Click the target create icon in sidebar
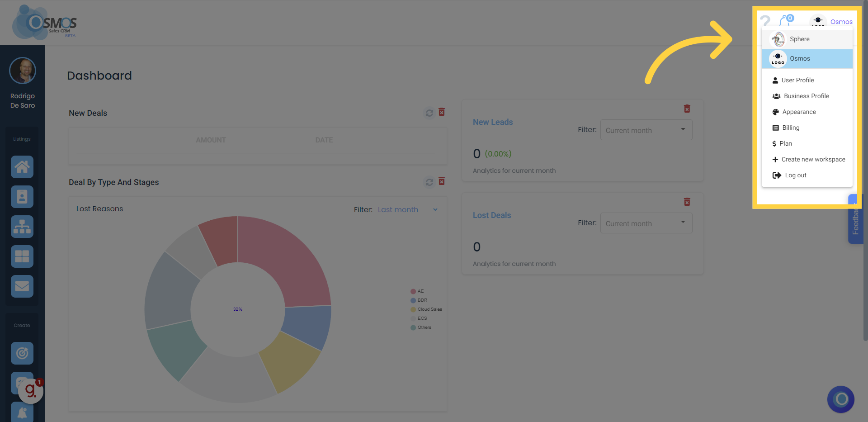This screenshot has width=868, height=422. pyautogui.click(x=22, y=353)
